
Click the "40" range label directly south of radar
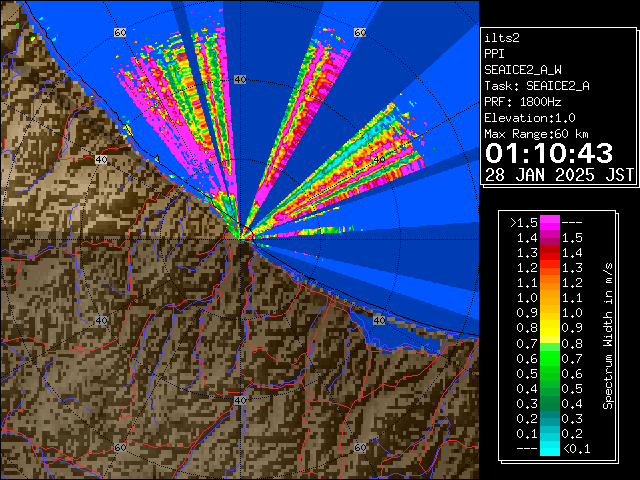(240, 400)
